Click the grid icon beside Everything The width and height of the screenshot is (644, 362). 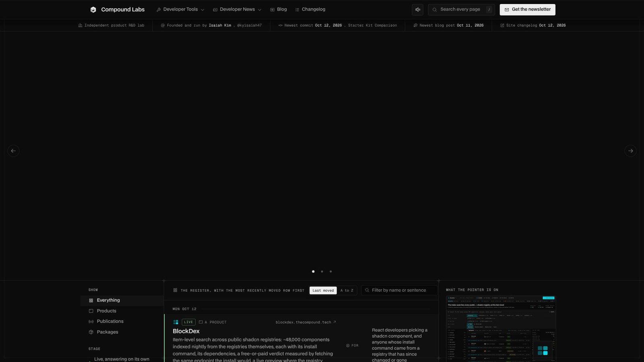click(91, 300)
